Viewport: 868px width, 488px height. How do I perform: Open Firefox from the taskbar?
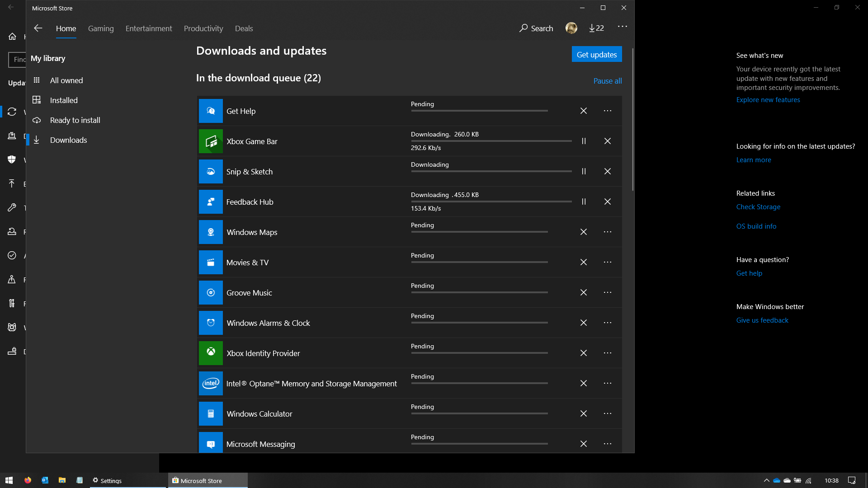click(28, 480)
